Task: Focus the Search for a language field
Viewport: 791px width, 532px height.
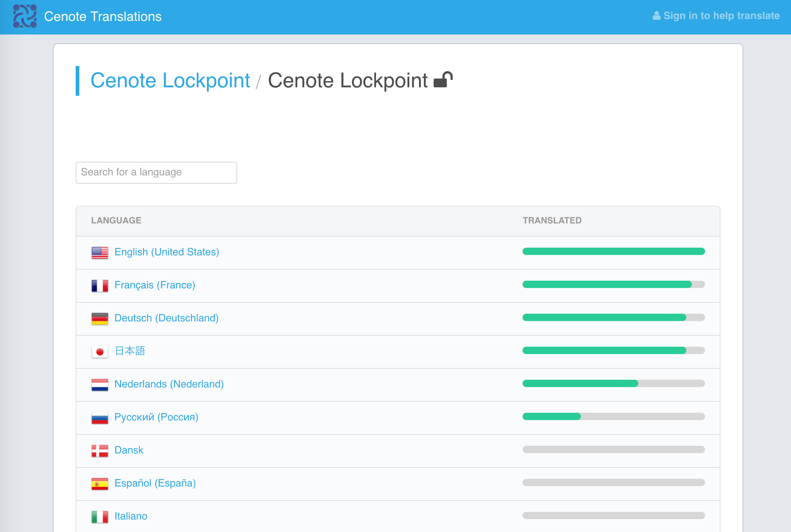Action: (156, 172)
